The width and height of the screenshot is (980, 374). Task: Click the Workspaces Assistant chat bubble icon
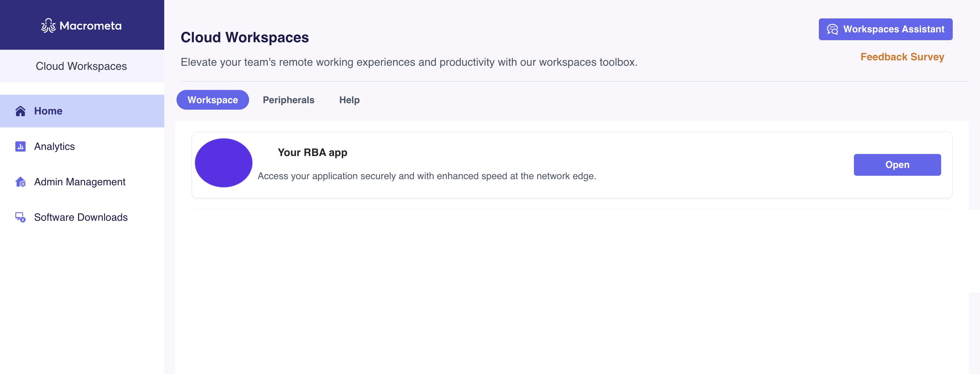point(832,29)
